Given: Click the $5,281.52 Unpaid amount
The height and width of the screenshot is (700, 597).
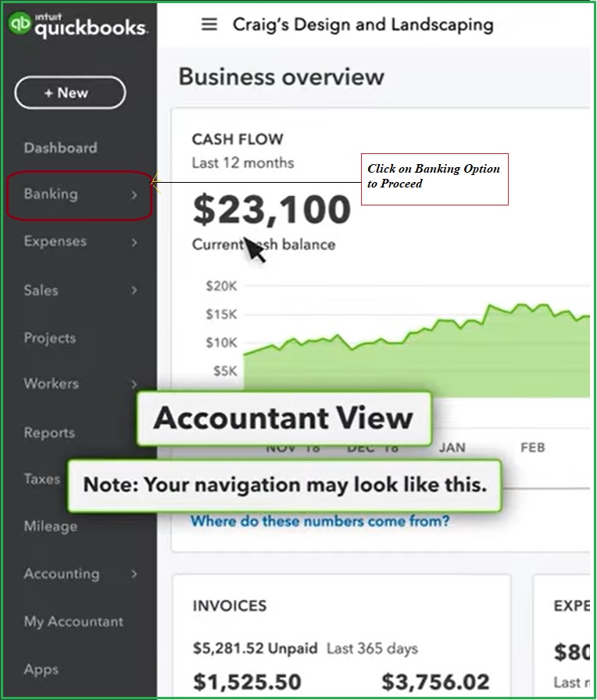Looking at the screenshot, I should pyautogui.click(x=255, y=648).
